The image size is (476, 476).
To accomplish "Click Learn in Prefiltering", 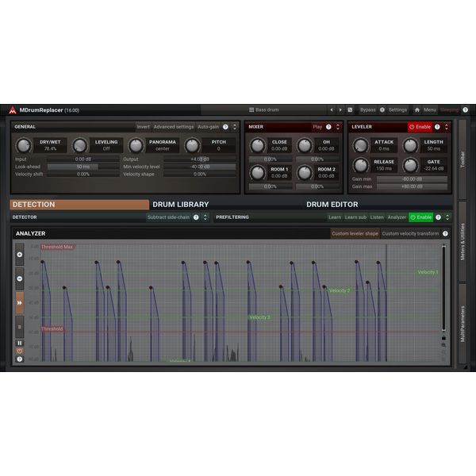I will click(335, 217).
